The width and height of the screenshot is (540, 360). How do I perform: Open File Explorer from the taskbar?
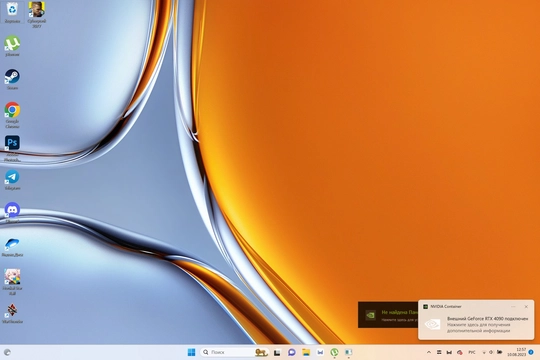click(306, 352)
